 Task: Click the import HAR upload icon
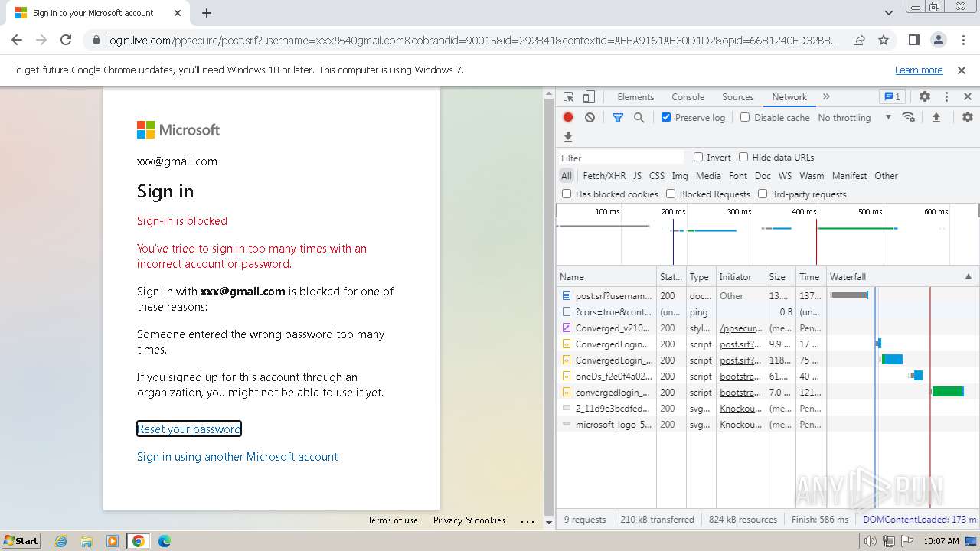(x=936, y=117)
